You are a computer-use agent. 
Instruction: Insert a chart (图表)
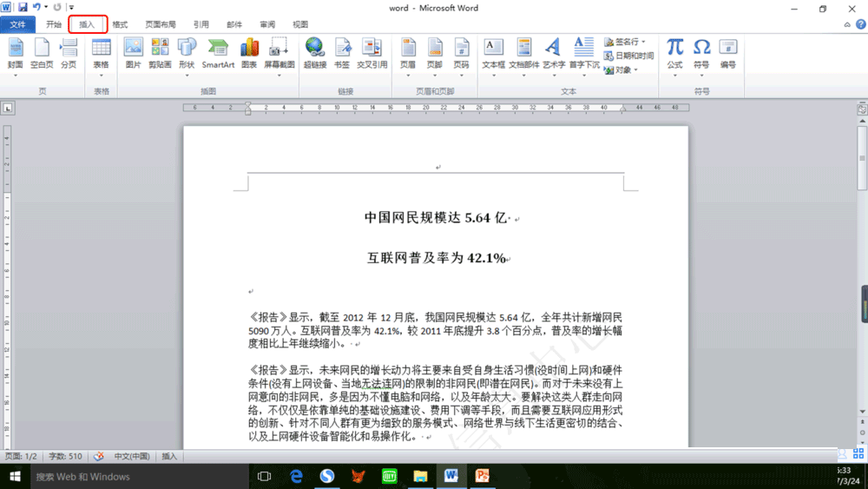tap(249, 54)
